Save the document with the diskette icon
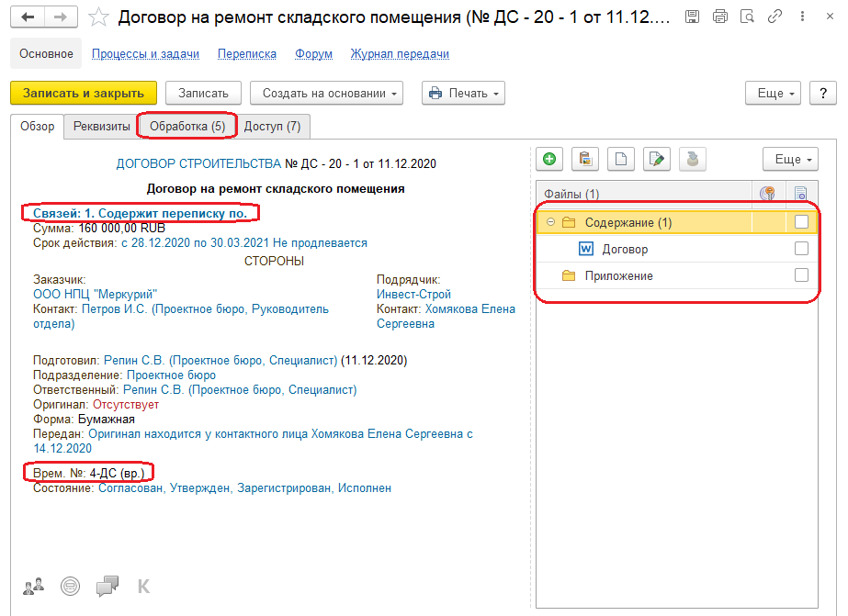This screenshot has width=848, height=616. pos(692,17)
